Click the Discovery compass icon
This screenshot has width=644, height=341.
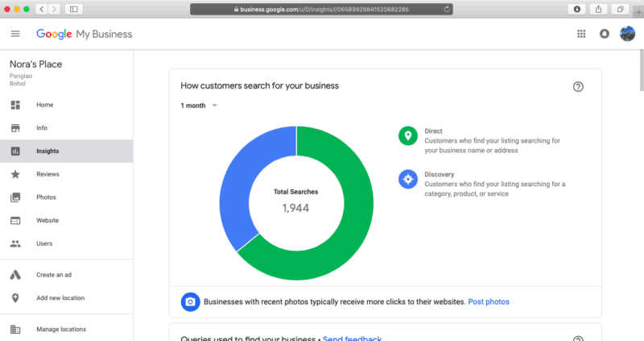click(407, 179)
